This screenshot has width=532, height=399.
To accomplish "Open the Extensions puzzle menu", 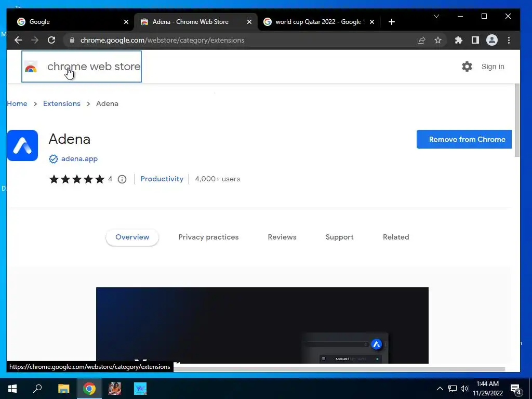I will point(458,41).
